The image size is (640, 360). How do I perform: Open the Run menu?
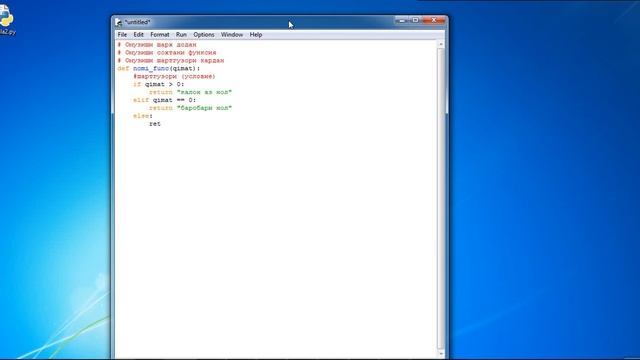tap(181, 35)
